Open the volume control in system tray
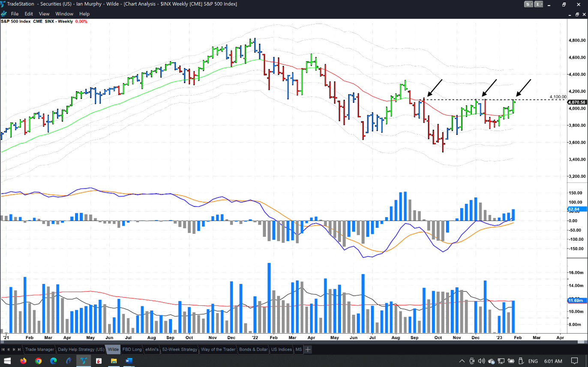Image resolution: width=588 pixels, height=367 pixels. [481, 361]
